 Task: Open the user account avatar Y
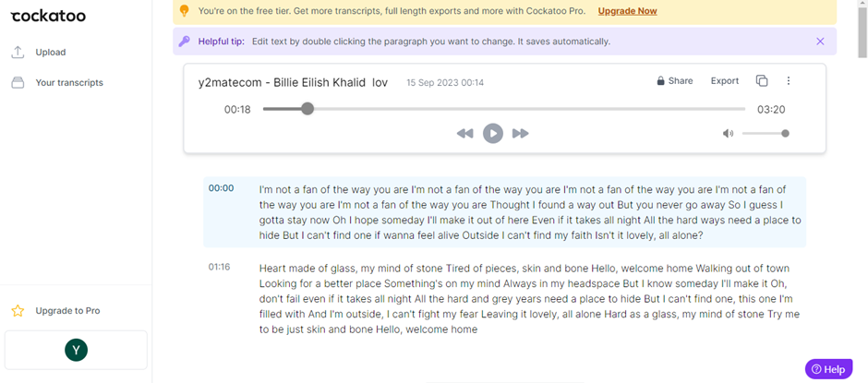(76, 350)
